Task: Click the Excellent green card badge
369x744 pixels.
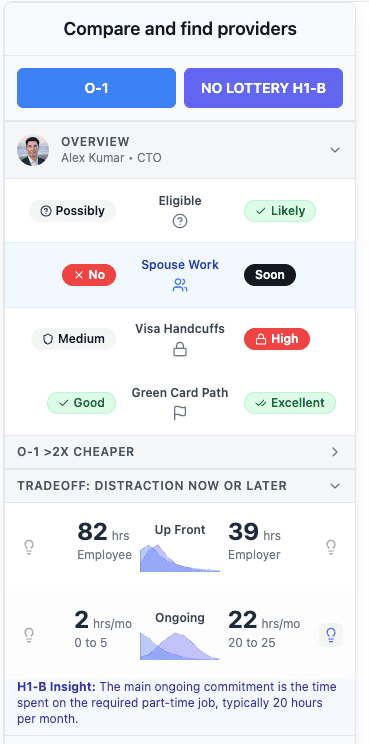Action: (290, 403)
